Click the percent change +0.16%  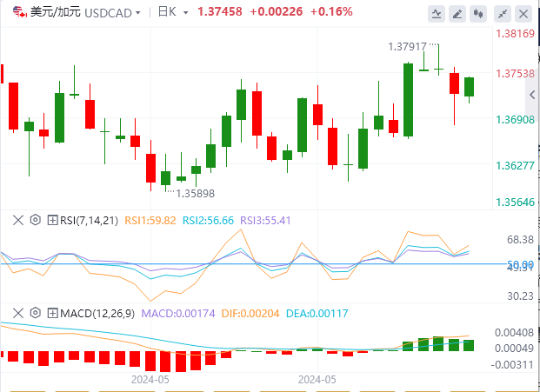[331, 11]
